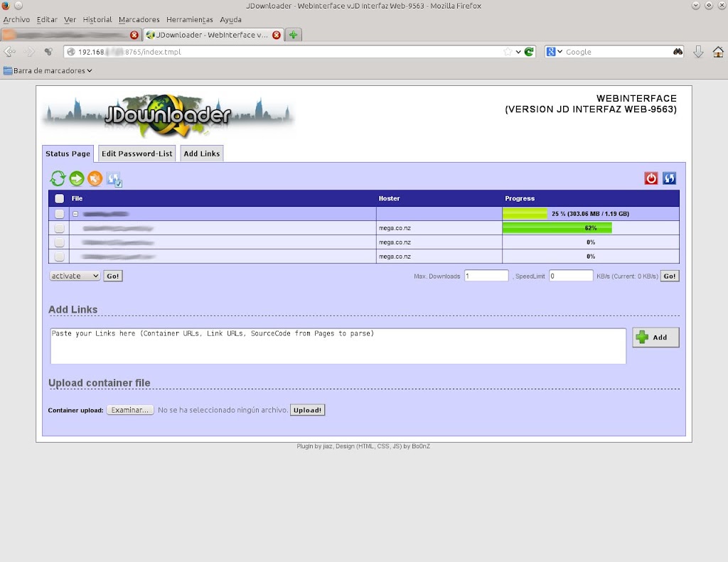Click the SpeedLimit input field
The width and height of the screenshot is (728, 562).
(570, 276)
